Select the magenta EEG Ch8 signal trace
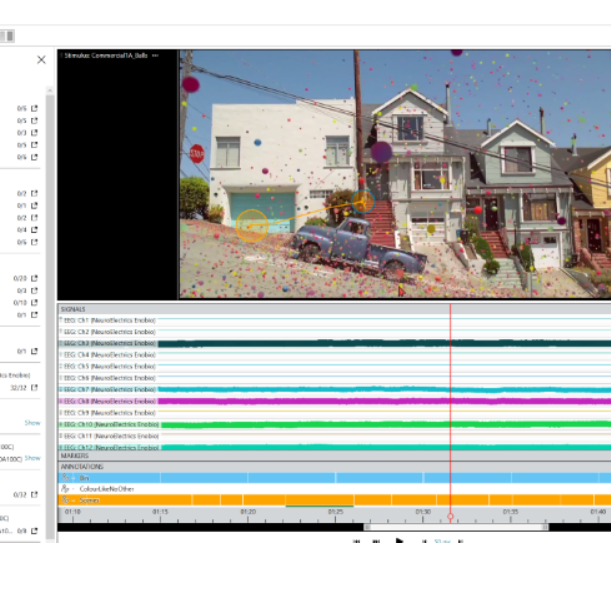The width and height of the screenshot is (611, 611). click(385, 401)
